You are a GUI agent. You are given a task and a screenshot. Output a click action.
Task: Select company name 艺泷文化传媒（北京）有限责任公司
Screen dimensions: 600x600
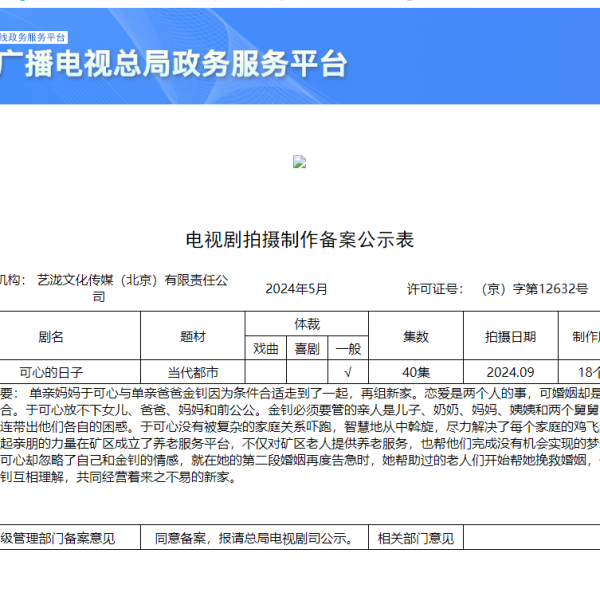click(x=132, y=288)
